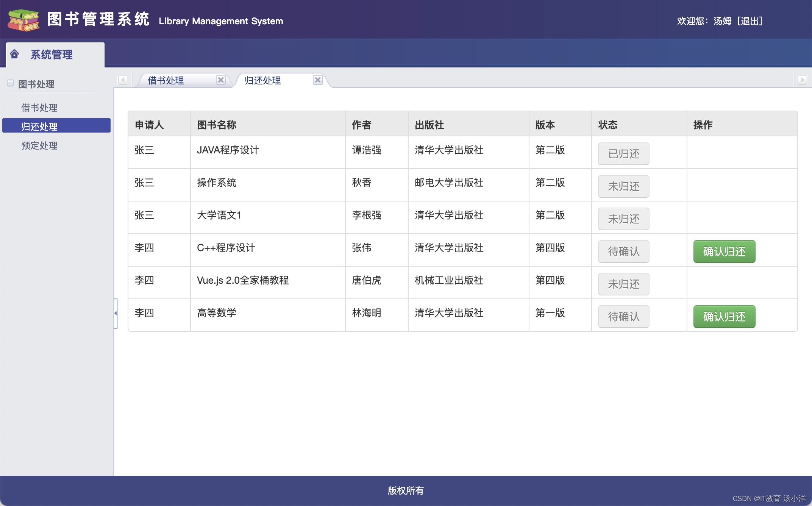
Task: Open the 系统管理 top menu tab
Action: coord(55,55)
